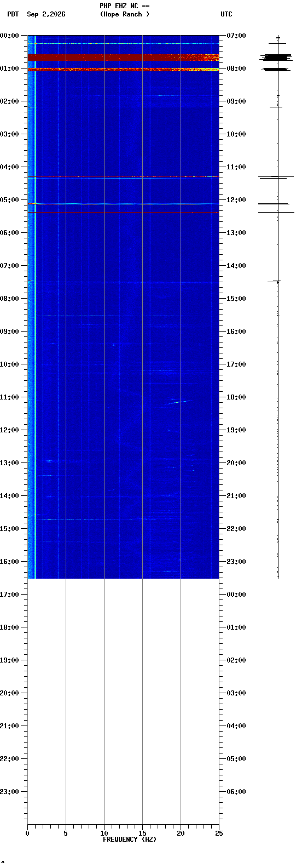This screenshot has width=302, height=868.
Task: Click the yellow-cyan event line after 05:00 PDT
Action: click(x=123, y=204)
